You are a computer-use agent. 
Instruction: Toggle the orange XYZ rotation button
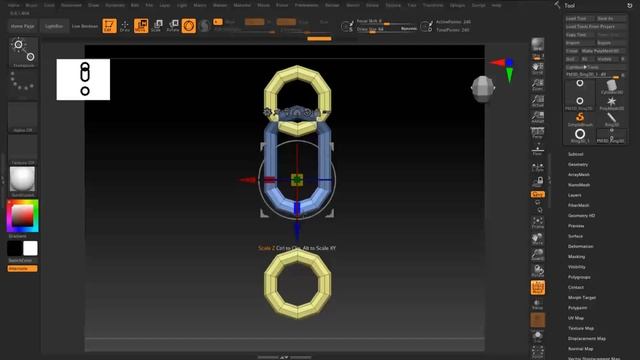pyautogui.click(x=538, y=194)
